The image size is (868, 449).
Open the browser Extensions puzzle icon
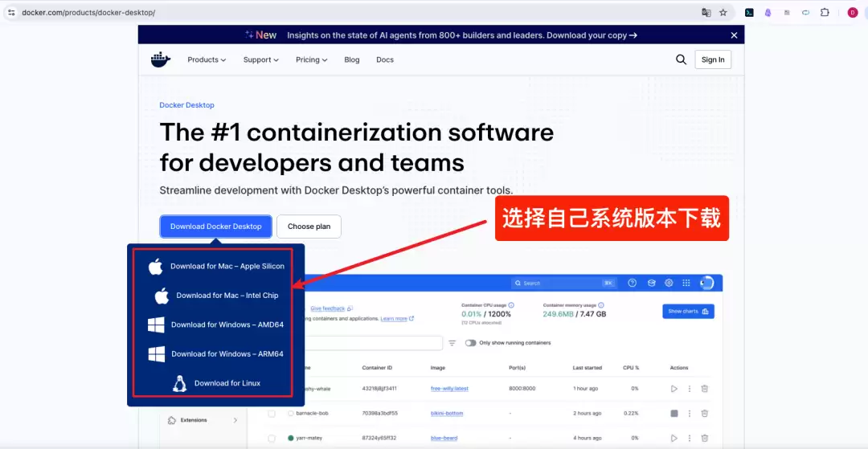coord(825,12)
